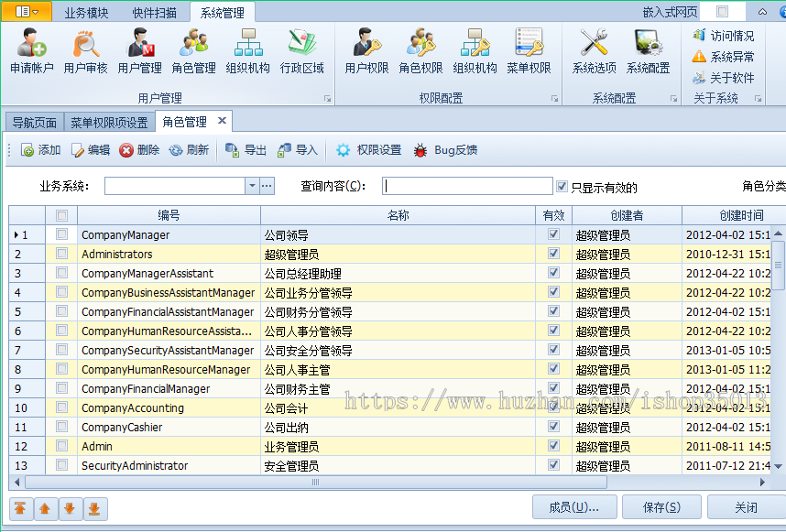Open 系统选项 tools icon
This screenshot has height=532, width=786.
[x=594, y=51]
